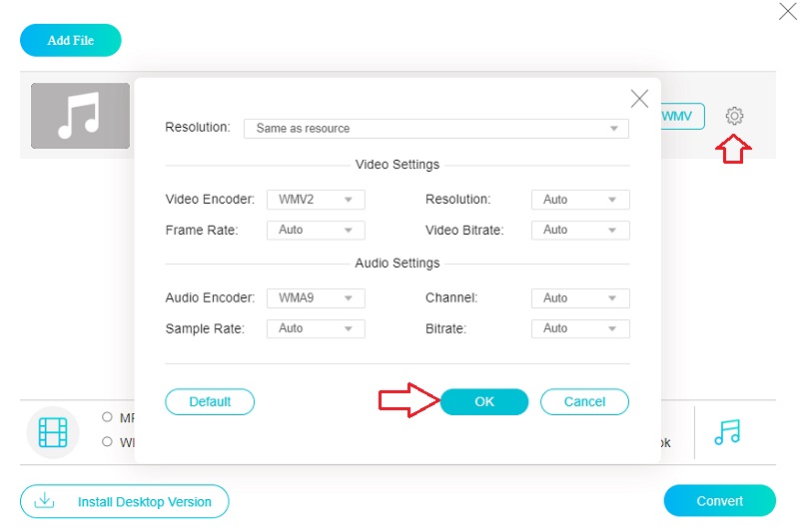Select the video format film icon
This screenshot has width=799, height=532.
(53, 432)
